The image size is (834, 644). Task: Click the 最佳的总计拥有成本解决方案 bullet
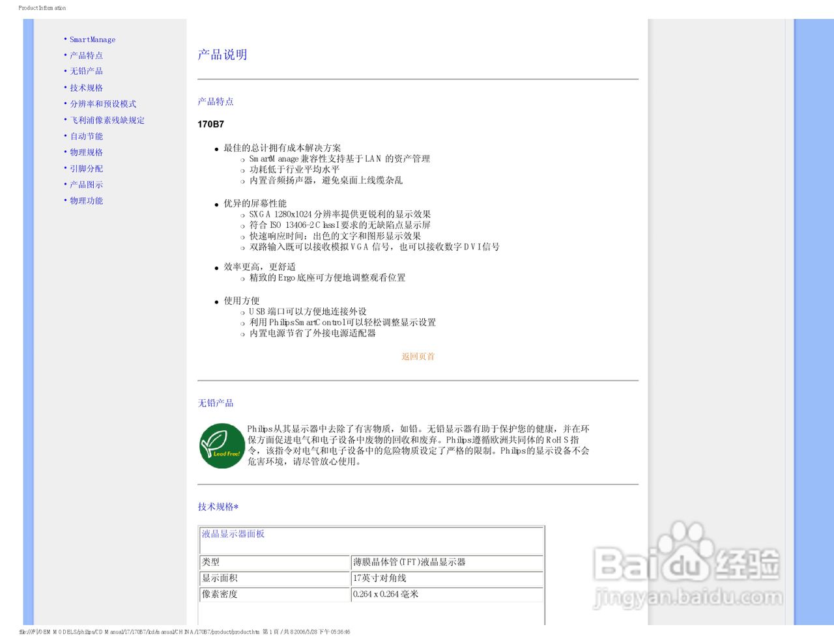[x=282, y=148]
